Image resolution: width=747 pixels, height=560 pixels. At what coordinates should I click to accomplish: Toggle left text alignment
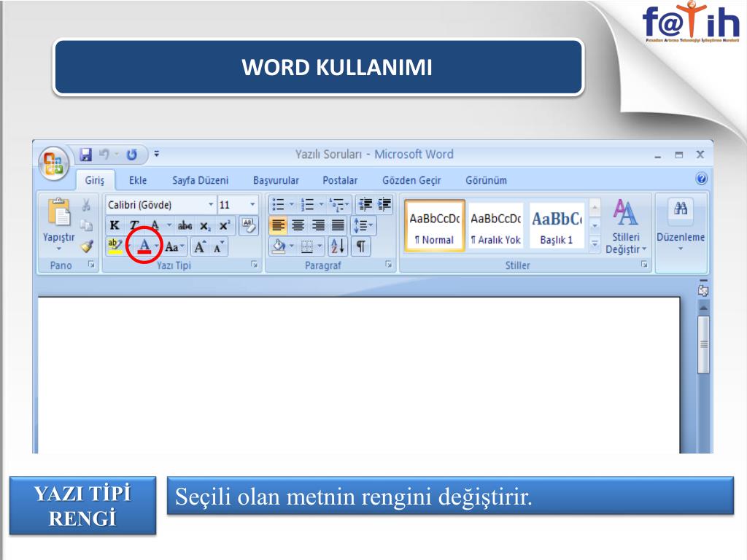278,225
